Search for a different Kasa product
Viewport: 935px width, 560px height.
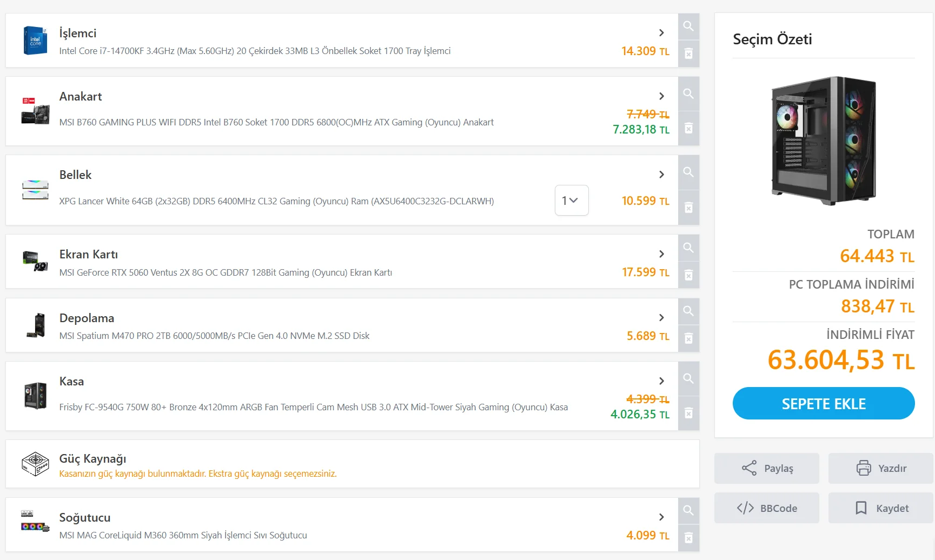pyautogui.click(x=688, y=378)
